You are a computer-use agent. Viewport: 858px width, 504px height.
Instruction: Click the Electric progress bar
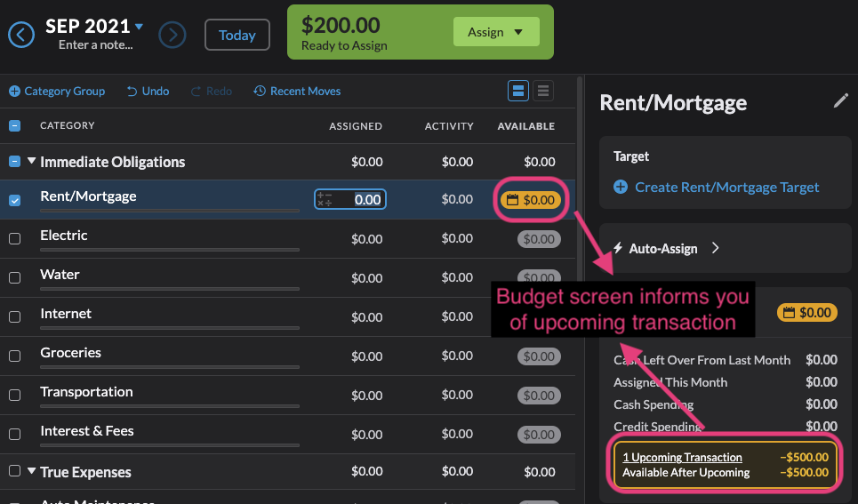click(170, 250)
